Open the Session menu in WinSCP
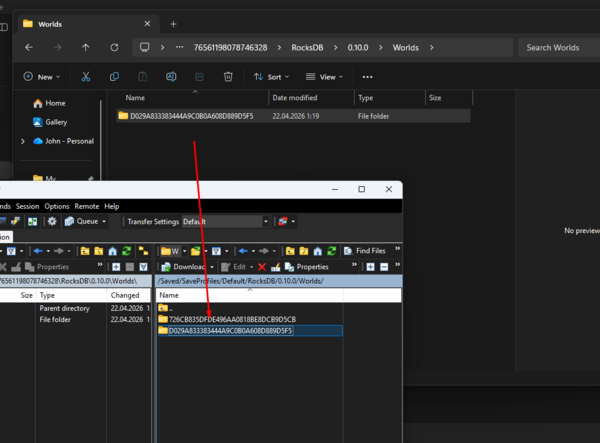Image resolution: width=600 pixels, height=443 pixels. pos(27,206)
